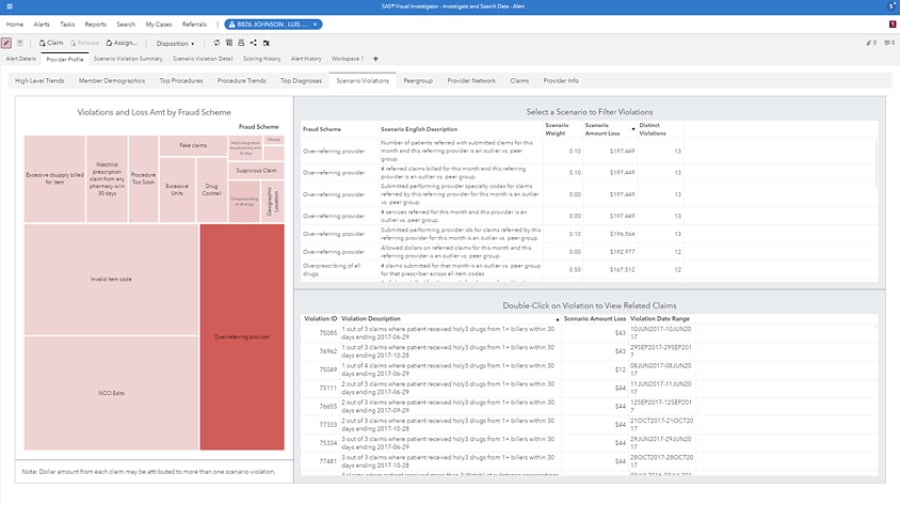Open the hamburger menu in the title bar
The image size is (900, 505).
(x=9, y=6)
